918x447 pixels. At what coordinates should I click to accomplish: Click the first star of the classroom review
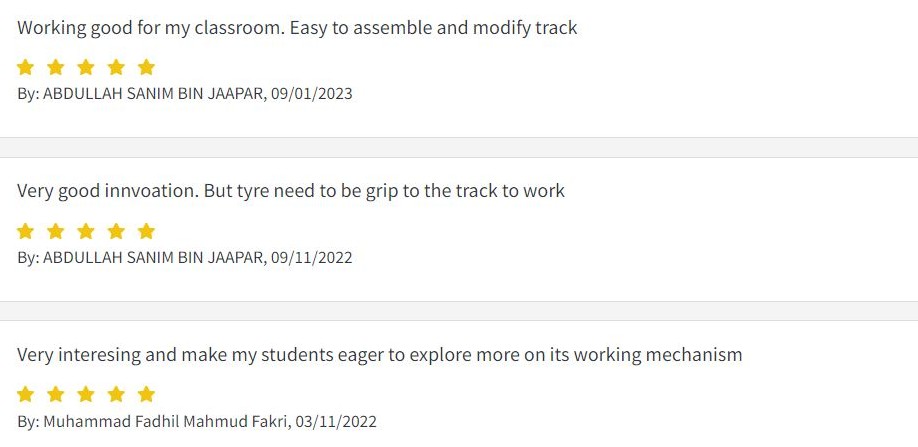[25, 67]
